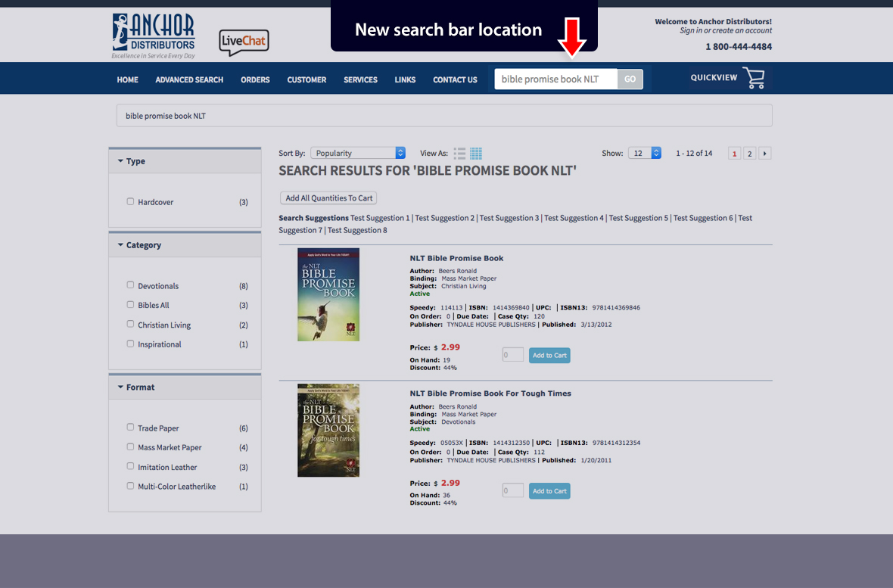Screen dimensions: 893x588
Task: Add NLT Bible Promise Book to cart
Action: coord(549,355)
